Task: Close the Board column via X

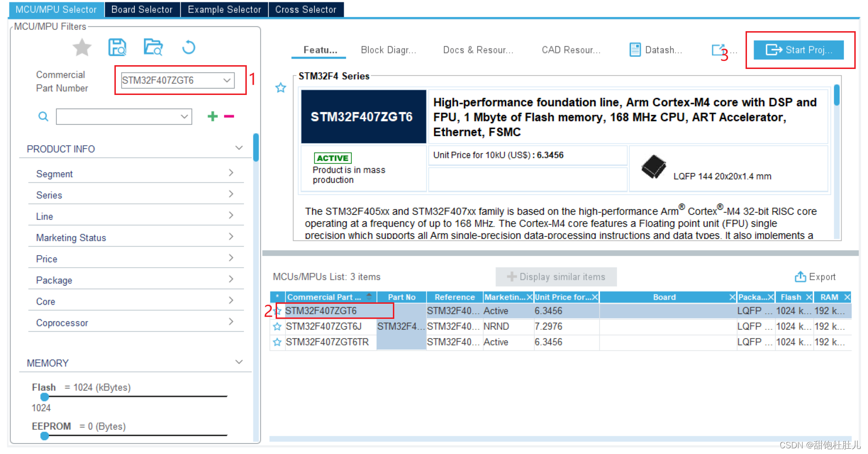Action: (732, 297)
